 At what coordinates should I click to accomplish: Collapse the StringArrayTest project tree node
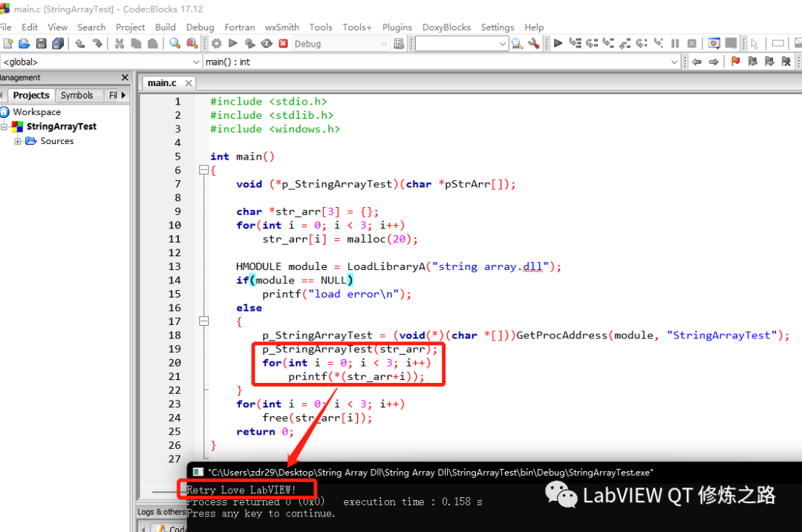(x=4, y=126)
